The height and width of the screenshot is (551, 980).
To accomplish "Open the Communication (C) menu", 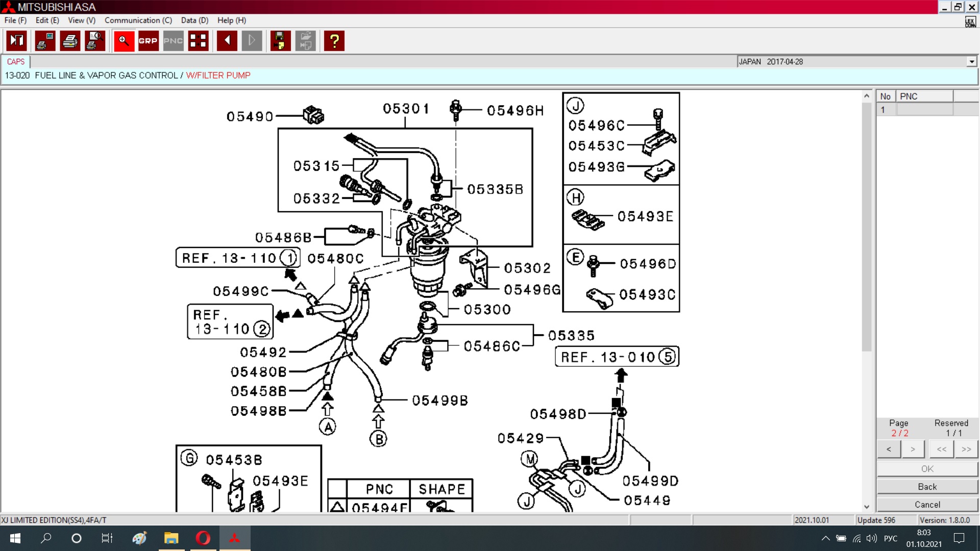I will pyautogui.click(x=138, y=20).
